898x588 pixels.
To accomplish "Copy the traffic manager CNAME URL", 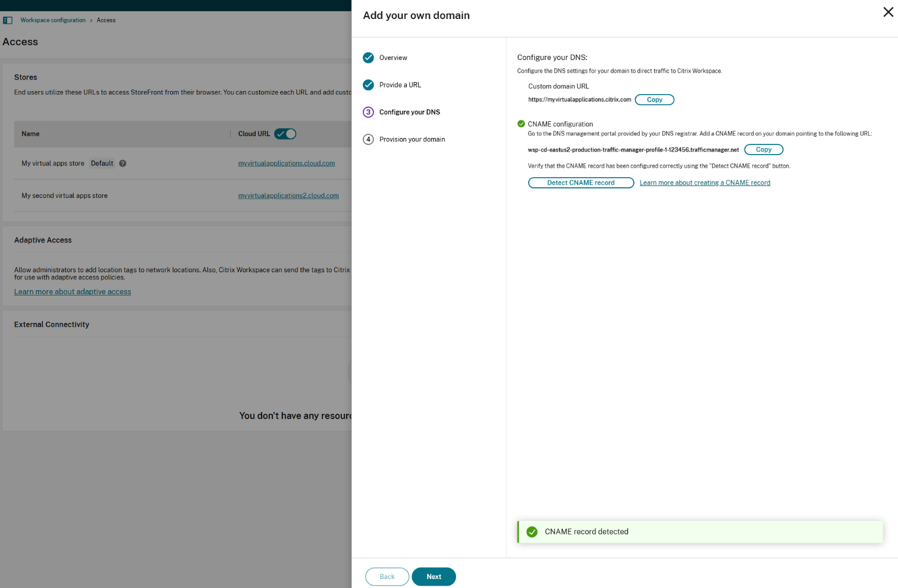I will click(764, 150).
